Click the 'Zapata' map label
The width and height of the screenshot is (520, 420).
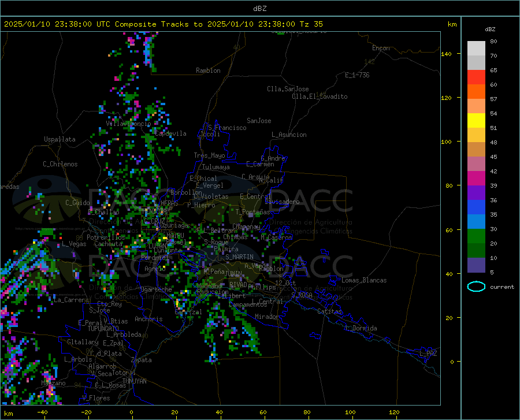click(x=142, y=360)
